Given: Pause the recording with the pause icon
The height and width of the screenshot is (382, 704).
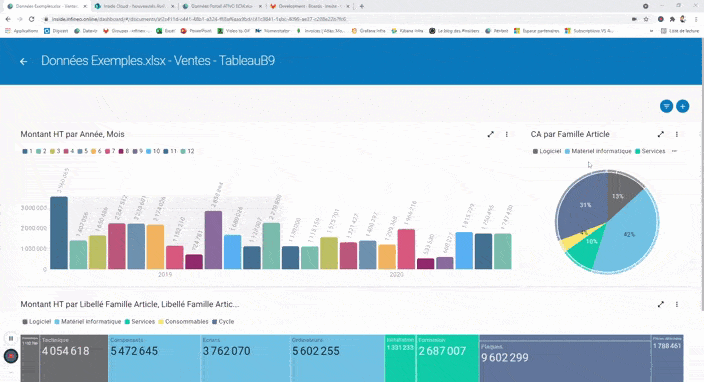Looking at the screenshot, I should point(11,338).
